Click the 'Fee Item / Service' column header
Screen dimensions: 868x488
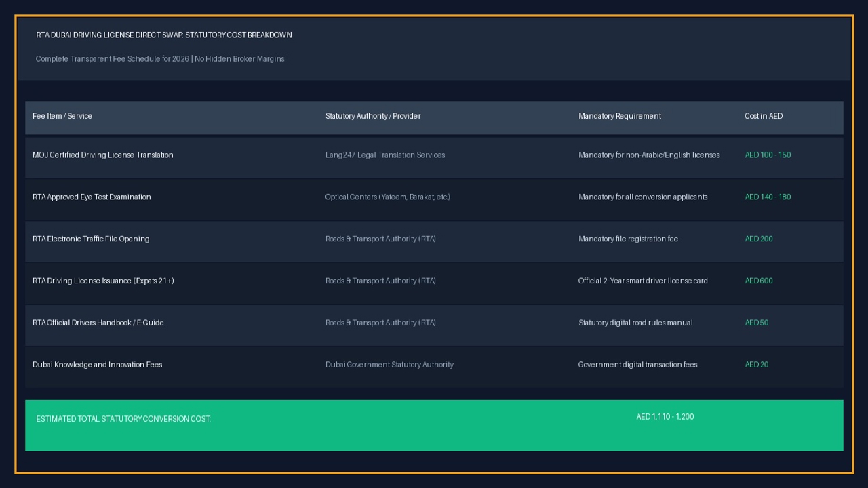pyautogui.click(x=62, y=116)
